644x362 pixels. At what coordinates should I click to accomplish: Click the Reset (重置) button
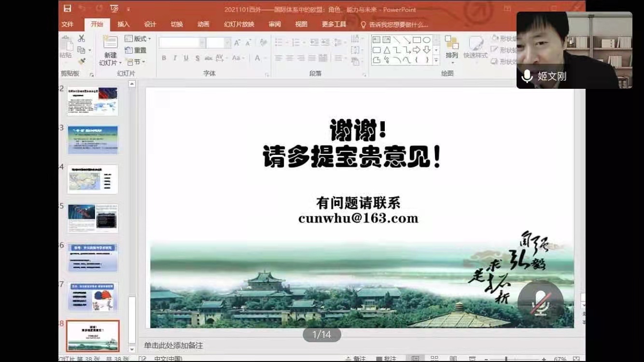(136, 50)
